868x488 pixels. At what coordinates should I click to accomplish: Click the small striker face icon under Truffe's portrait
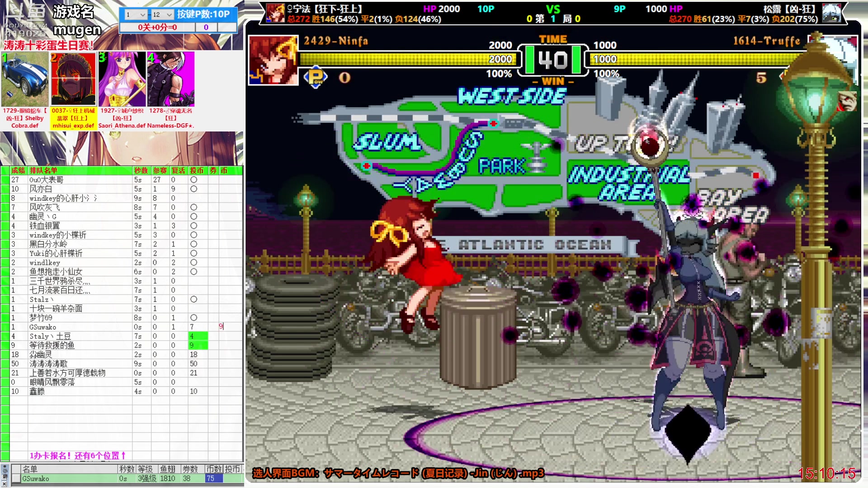pos(847,101)
